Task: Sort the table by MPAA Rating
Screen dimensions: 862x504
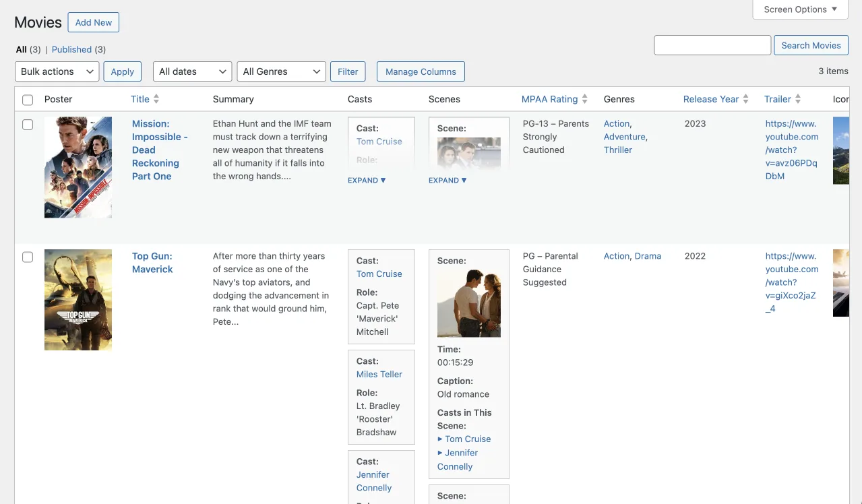Action: coord(549,99)
